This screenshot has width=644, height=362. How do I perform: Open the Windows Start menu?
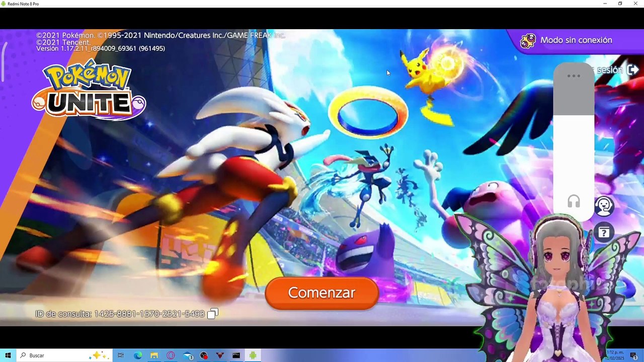click(x=8, y=355)
